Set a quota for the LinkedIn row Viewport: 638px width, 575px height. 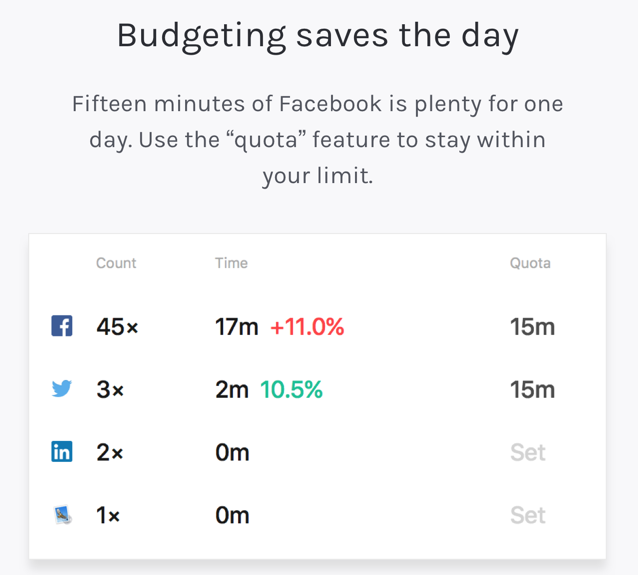(x=528, y=452)
